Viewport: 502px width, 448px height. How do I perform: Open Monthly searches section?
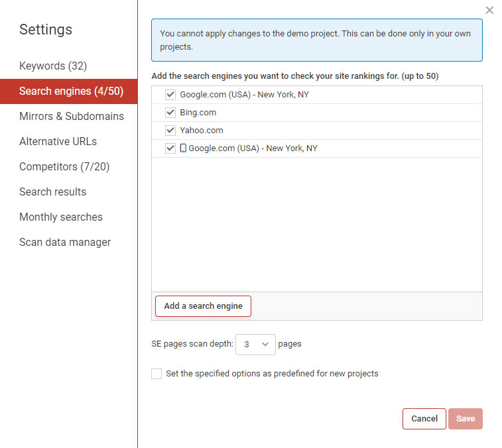tap(61, 217)
